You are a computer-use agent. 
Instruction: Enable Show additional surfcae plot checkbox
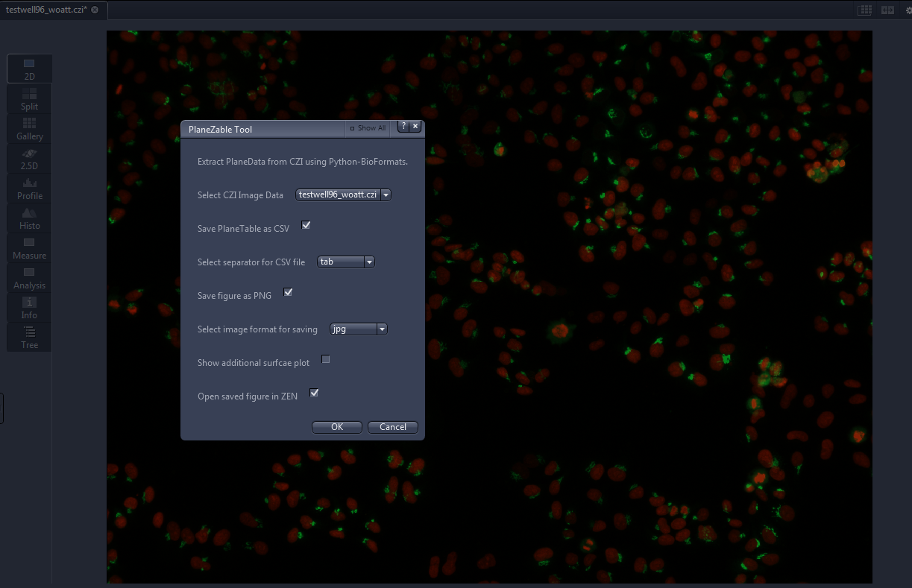(x=325, y=359)
